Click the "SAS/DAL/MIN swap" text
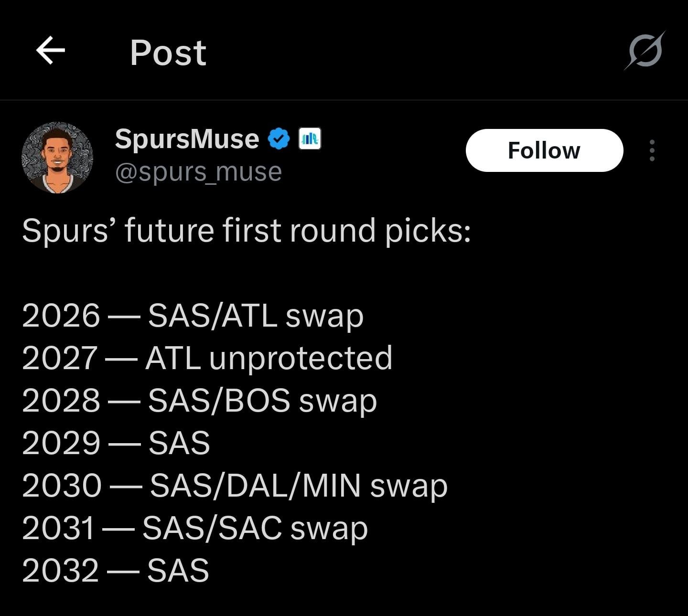688x616 pixels. (x=299, y=486)
